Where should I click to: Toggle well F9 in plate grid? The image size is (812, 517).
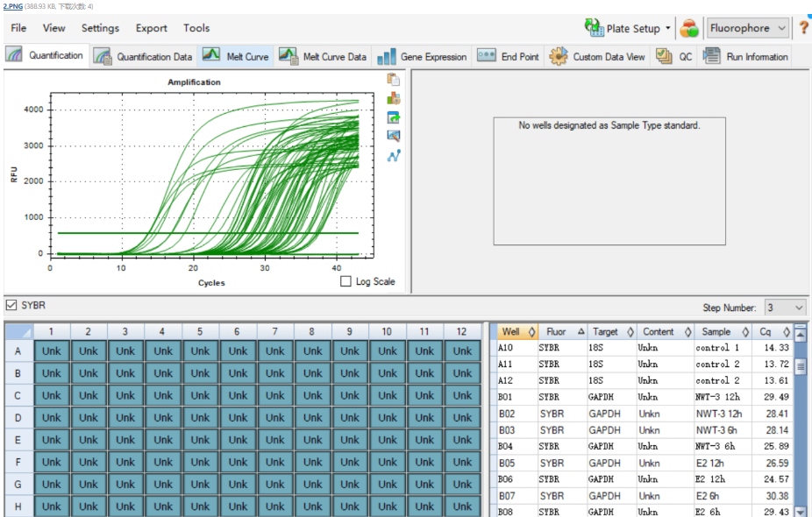point(350,462)
